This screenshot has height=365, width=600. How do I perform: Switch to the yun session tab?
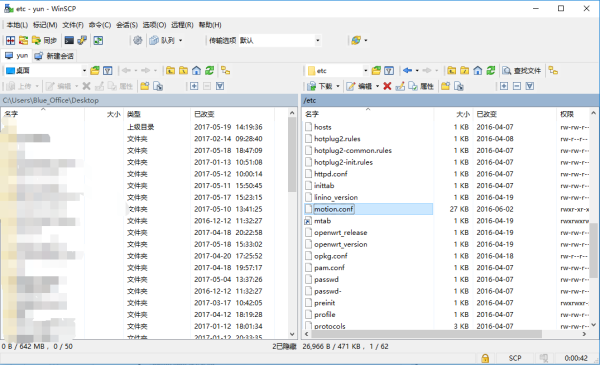16,56
